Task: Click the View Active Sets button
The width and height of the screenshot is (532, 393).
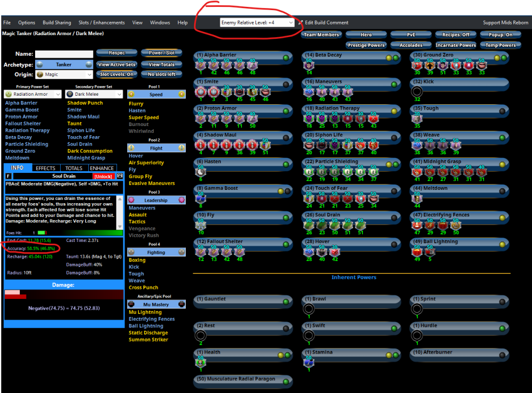Action: [117, 64]
